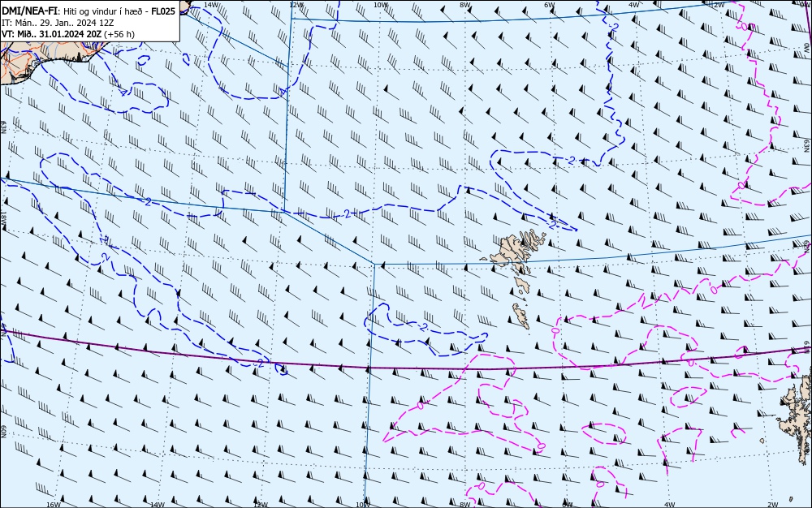Click the 14W longitude label along bottom edge
The image size is (812, 508).
pos(157,505)
